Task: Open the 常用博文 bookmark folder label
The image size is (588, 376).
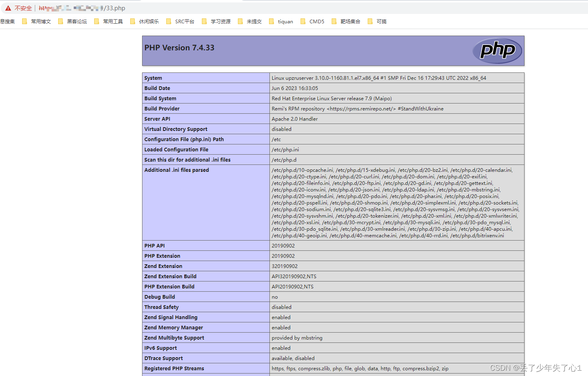Action: click(x=41, y=22)
